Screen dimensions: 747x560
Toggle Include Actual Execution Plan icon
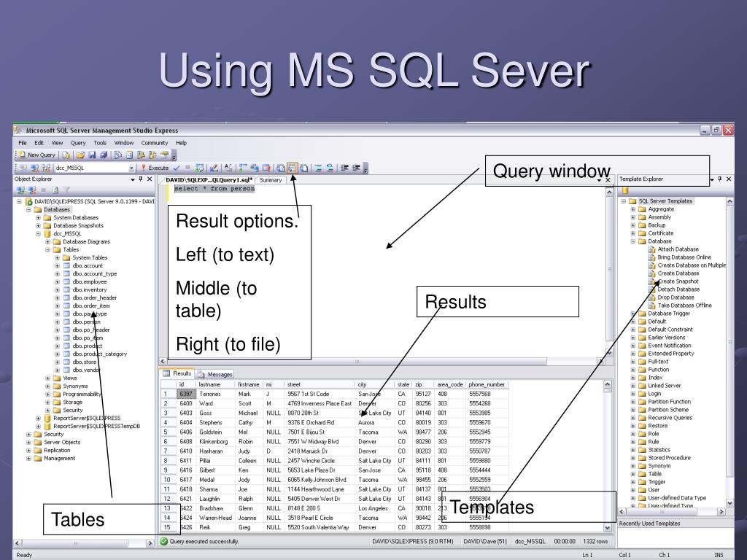pyautogui.click(x=243, y=168)
